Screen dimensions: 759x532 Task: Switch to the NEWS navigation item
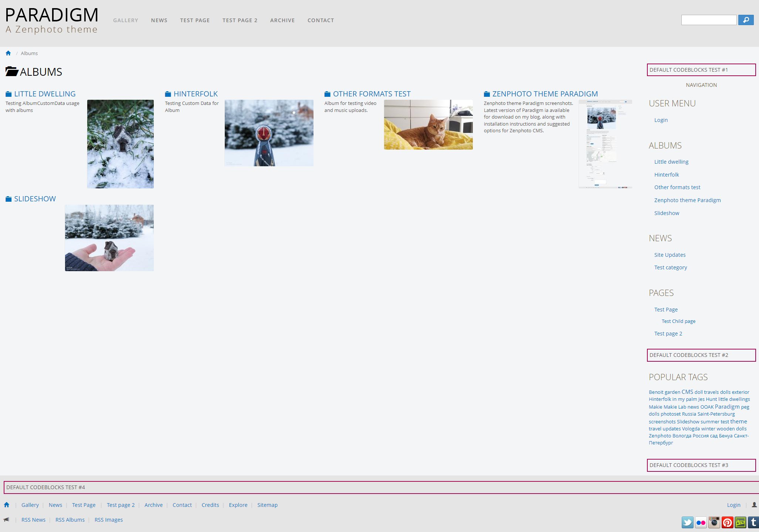(159, 20)
